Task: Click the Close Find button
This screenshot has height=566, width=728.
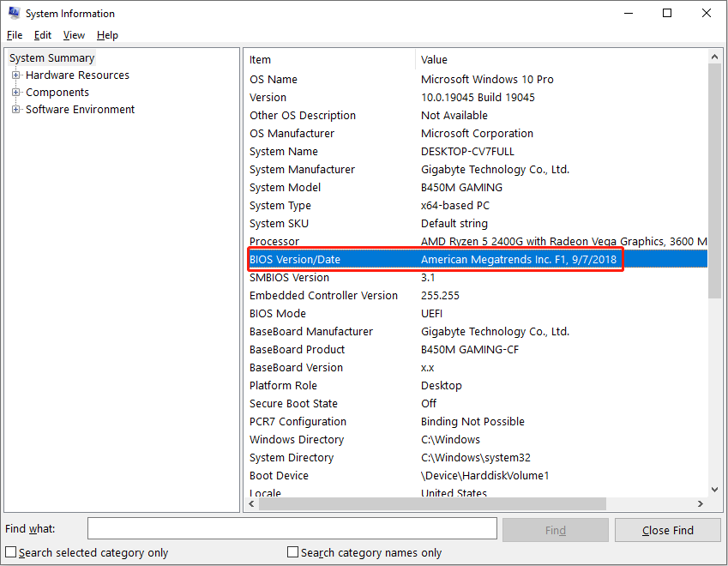Action: [667, 528]
